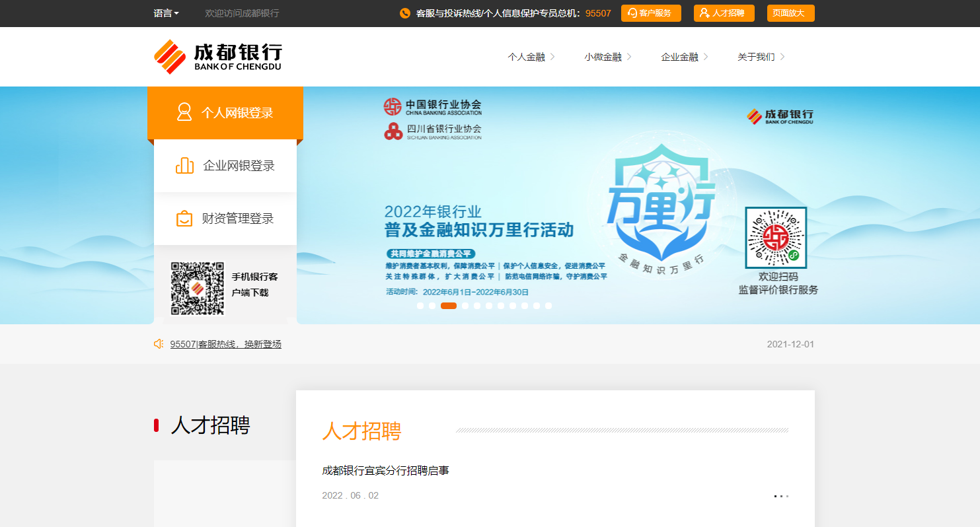Open 小微金融 navigation menu

coord(607,57)
